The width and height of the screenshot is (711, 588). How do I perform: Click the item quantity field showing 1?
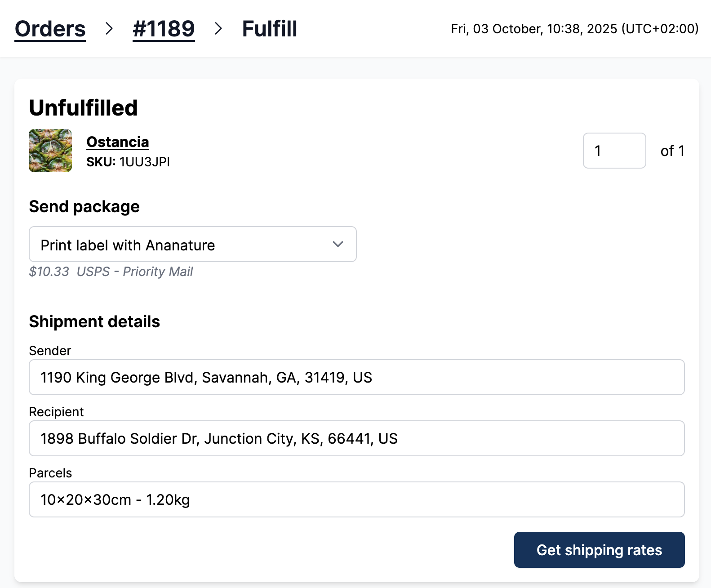614,151
